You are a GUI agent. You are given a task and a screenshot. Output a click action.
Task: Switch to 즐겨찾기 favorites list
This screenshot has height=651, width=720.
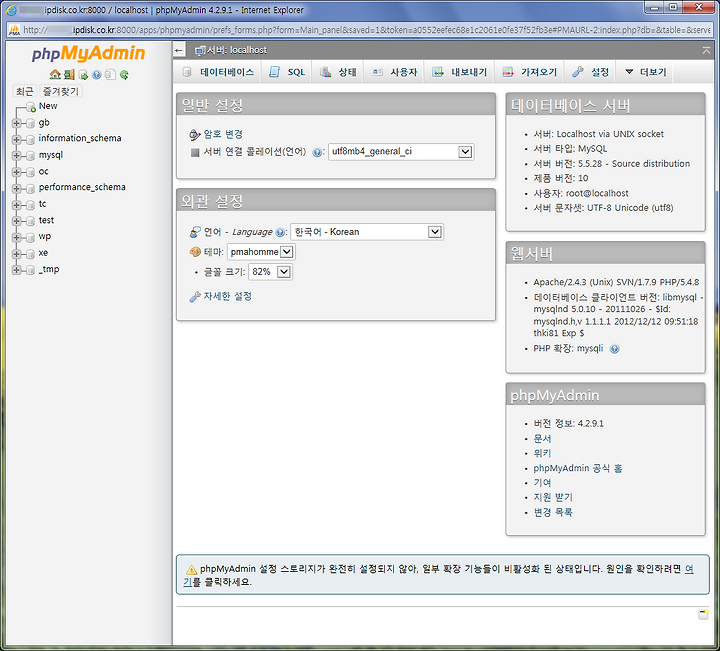[x=61, y=91]
